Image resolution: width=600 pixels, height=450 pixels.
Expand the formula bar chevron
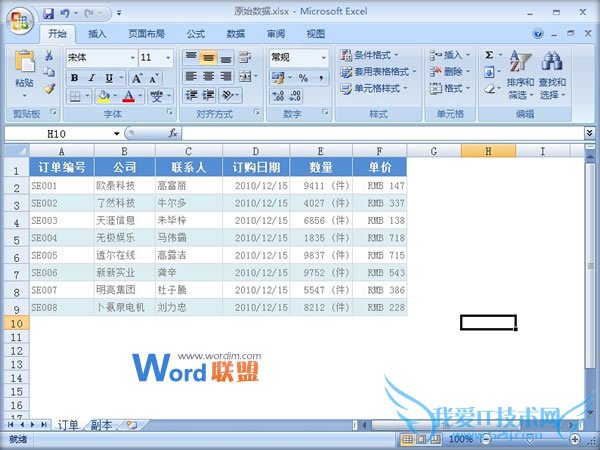coord(589,133)
